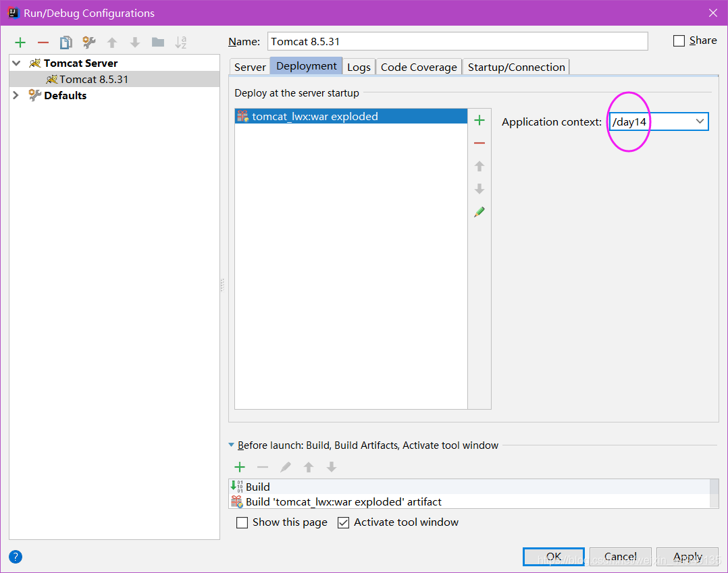Image resolution: width=728 pixels, height=573 pixels.
Task: Open help via question mark icon
Action: (16, 557)
